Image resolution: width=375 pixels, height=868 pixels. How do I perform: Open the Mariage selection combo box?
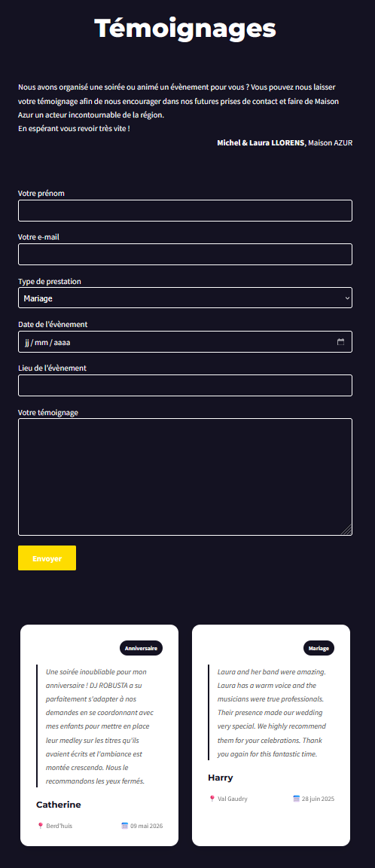point(185,298)
